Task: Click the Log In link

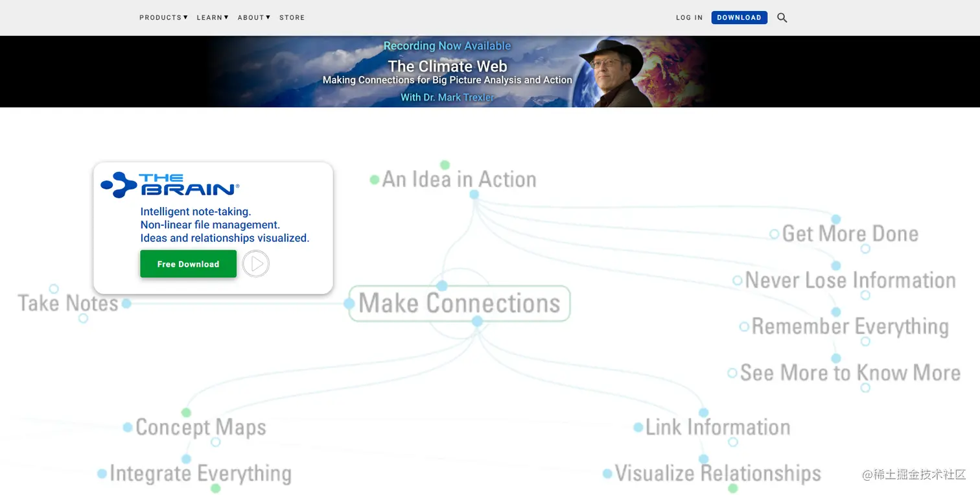Action: point(689,18)
